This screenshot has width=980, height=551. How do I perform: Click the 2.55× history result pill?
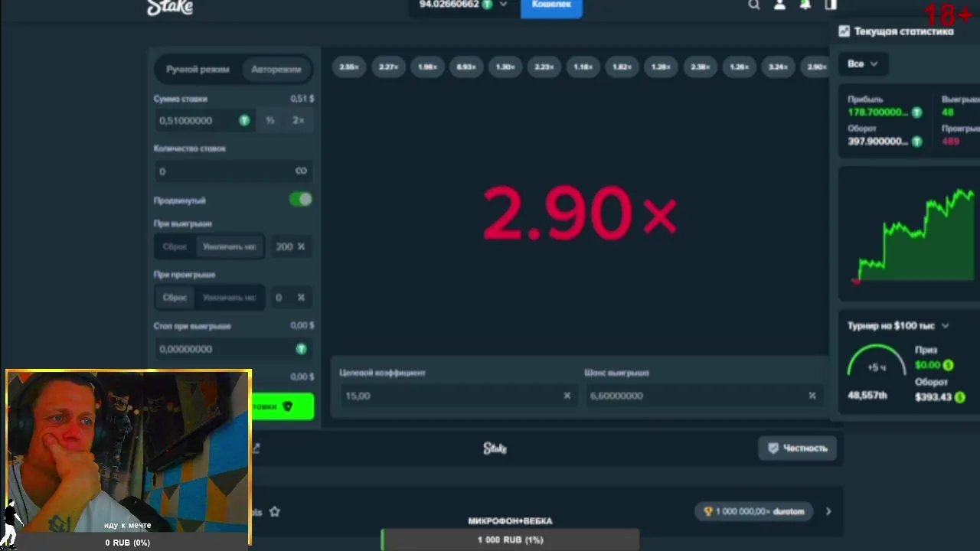349,67
